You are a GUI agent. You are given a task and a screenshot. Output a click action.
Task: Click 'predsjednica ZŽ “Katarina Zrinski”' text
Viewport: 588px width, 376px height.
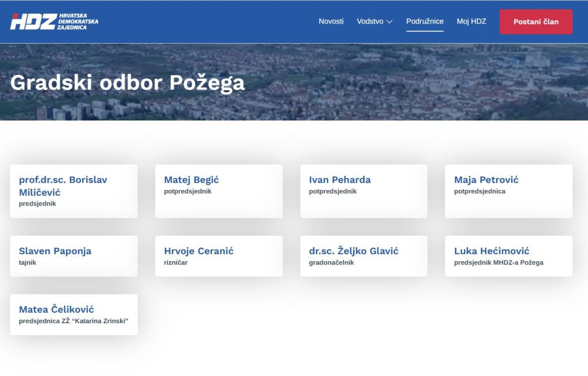click(73, 321)
